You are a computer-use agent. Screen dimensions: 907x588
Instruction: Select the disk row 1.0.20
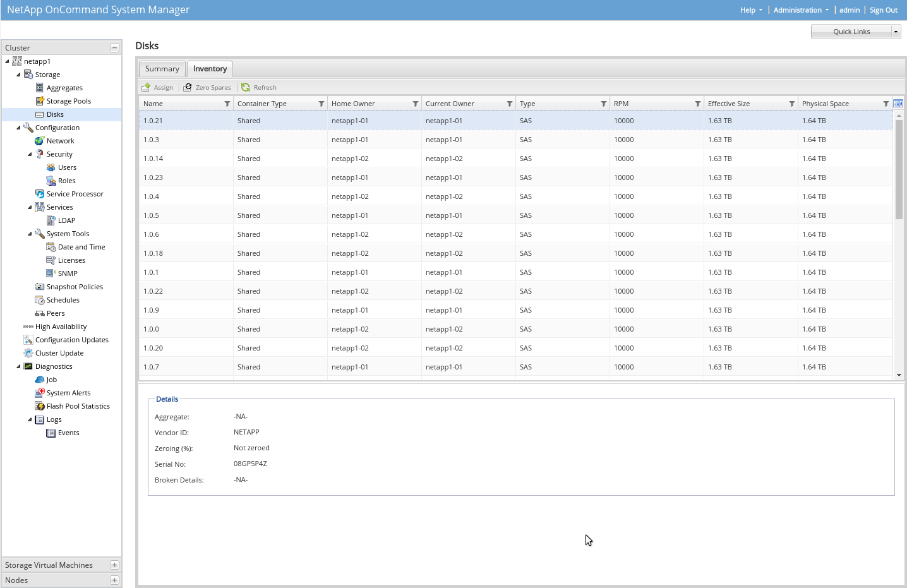coord(515,348)
